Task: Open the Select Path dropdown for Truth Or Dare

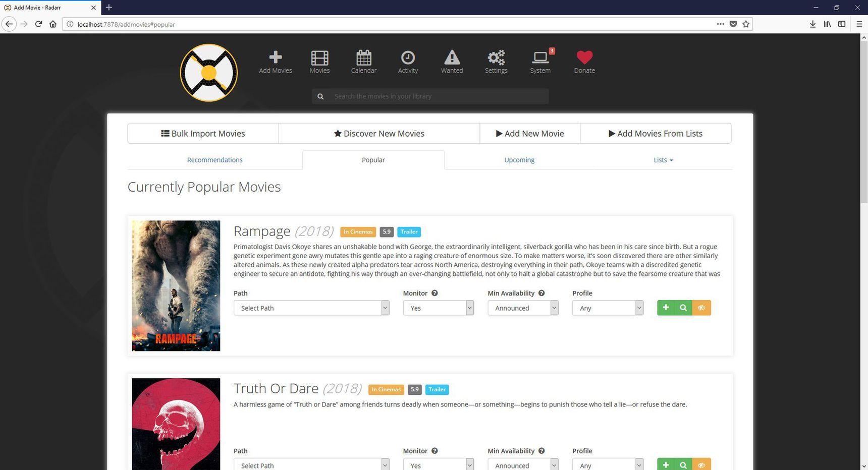Action: tap(311, 464)
